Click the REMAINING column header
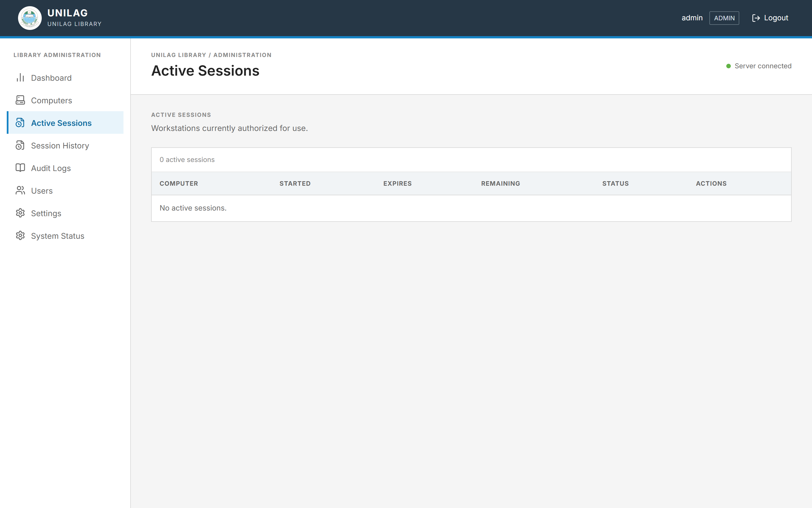Screen dimensions: 812x508 pos(500,183)
